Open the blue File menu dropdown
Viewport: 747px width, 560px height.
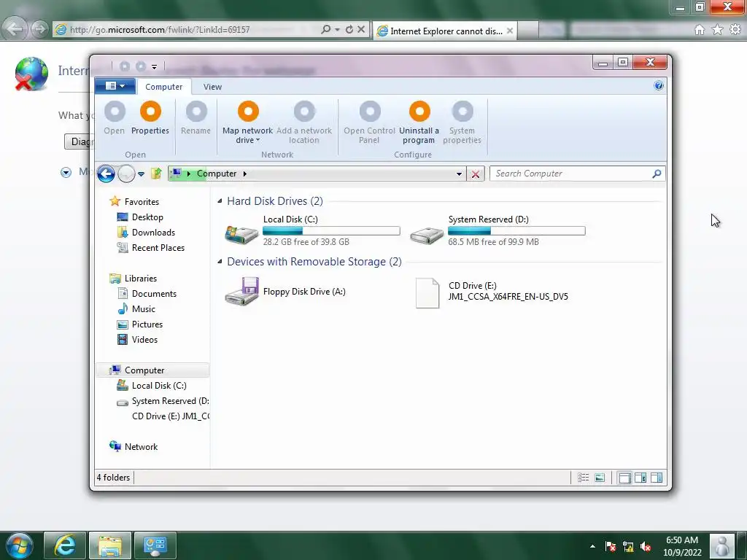click(x=115, y=86)
